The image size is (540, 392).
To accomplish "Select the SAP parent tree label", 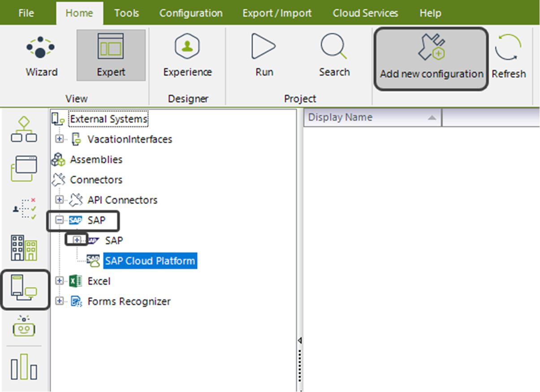I will [96, 220].
